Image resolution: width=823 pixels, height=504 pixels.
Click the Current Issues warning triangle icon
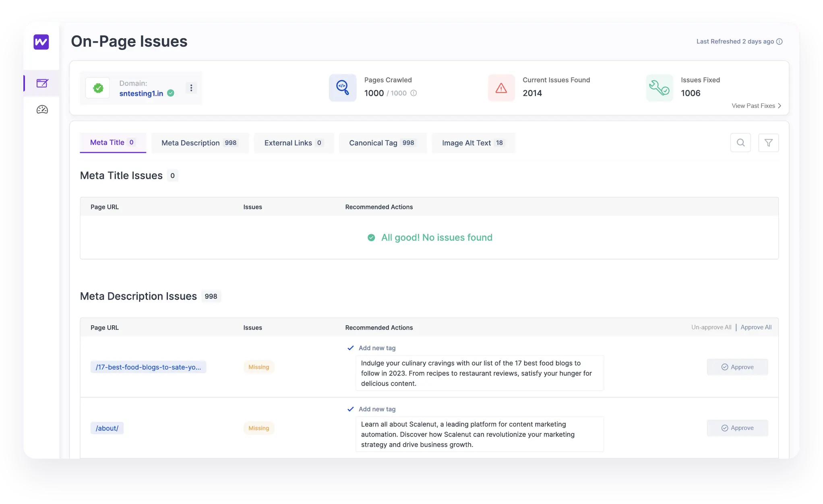501,88
